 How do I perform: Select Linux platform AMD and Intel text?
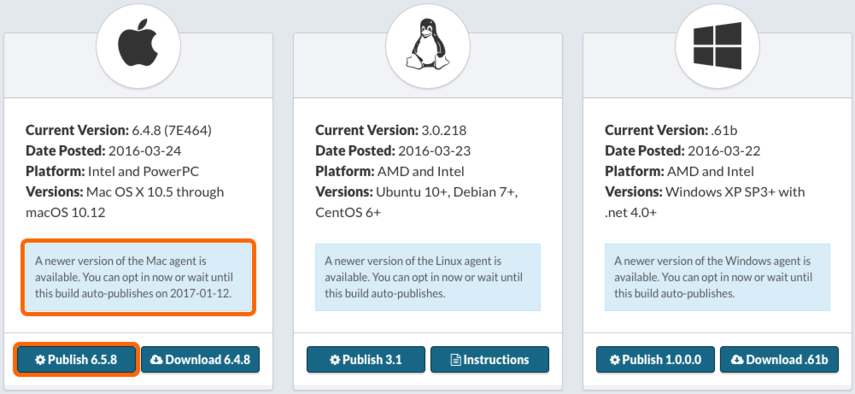pos(420,172)
